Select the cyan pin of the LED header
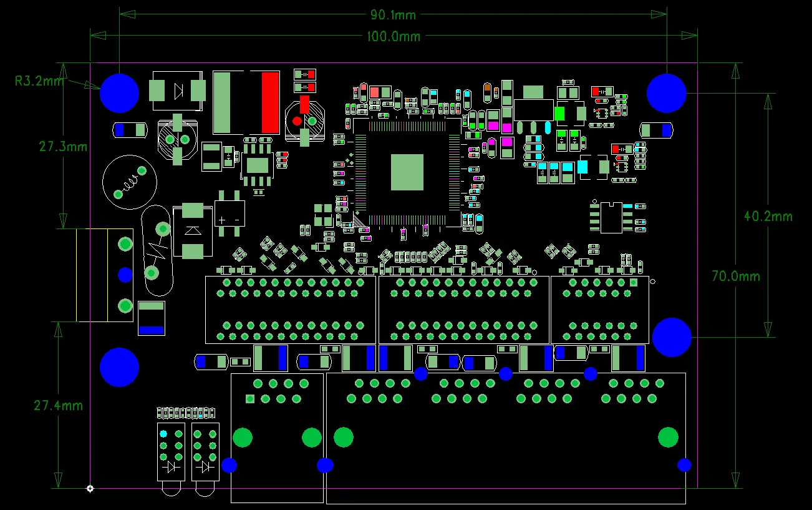The height and width of the screenshot is (510, 812). point(163,433)
